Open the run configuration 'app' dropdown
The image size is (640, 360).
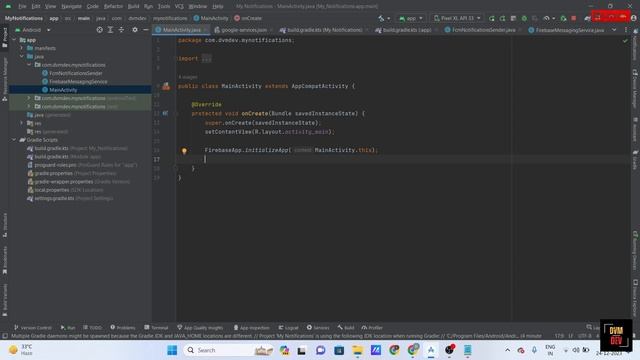point(411,18)
